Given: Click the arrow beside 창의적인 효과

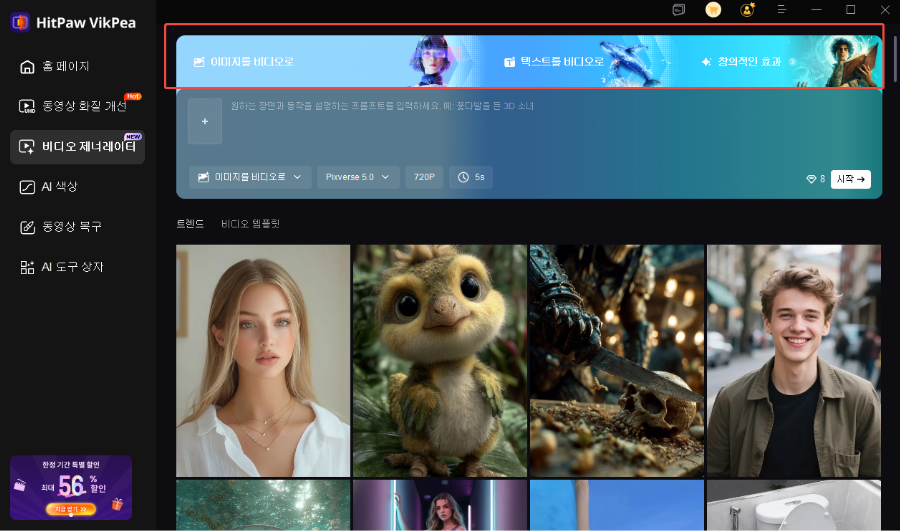Looking at the screenshot, I should tap(793, 61).
